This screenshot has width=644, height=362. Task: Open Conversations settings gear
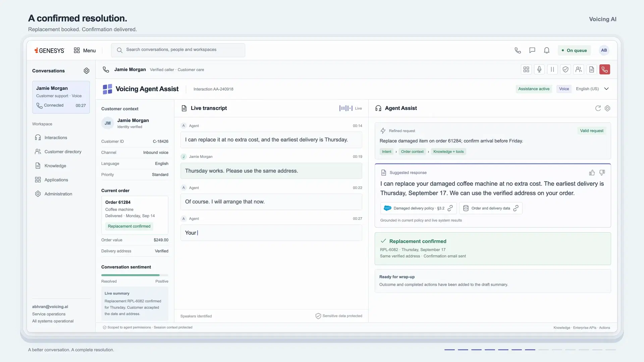87,71
